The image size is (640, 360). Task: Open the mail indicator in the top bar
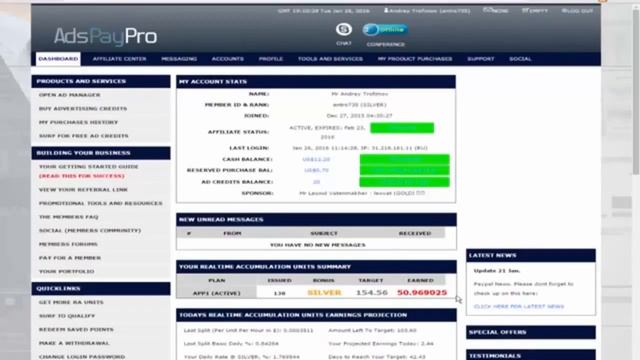click(x=496, y=11)
